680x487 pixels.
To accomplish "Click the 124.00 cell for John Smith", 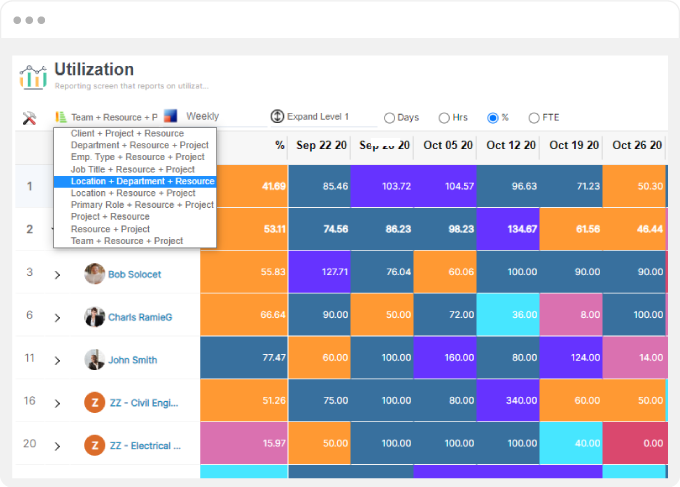I will pos(571,358).
